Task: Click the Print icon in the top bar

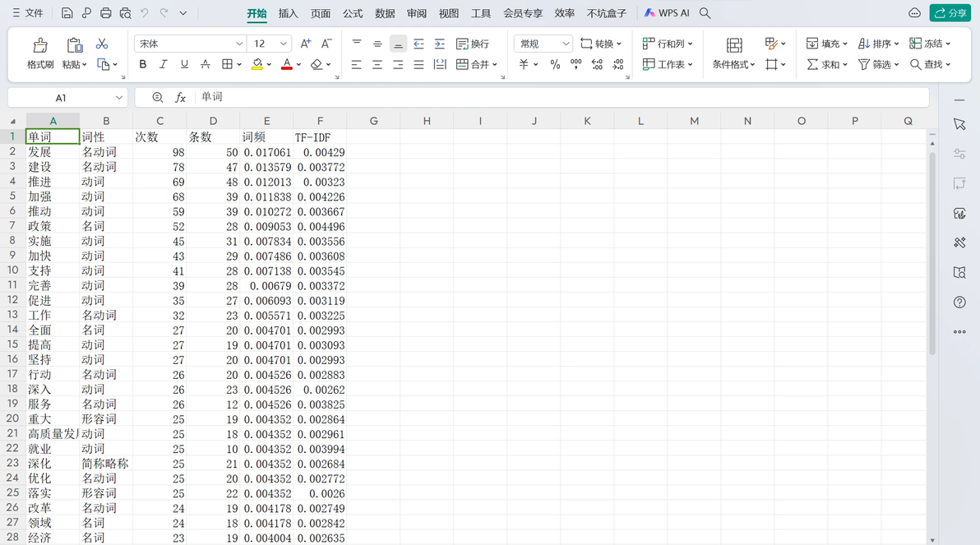Action: tap(105, 13)
